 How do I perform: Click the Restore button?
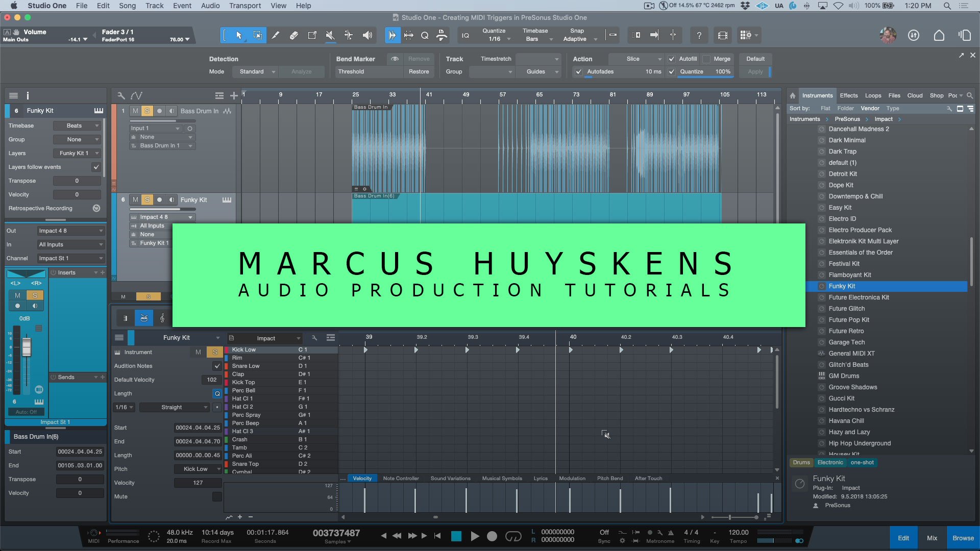tap(419, 72)
